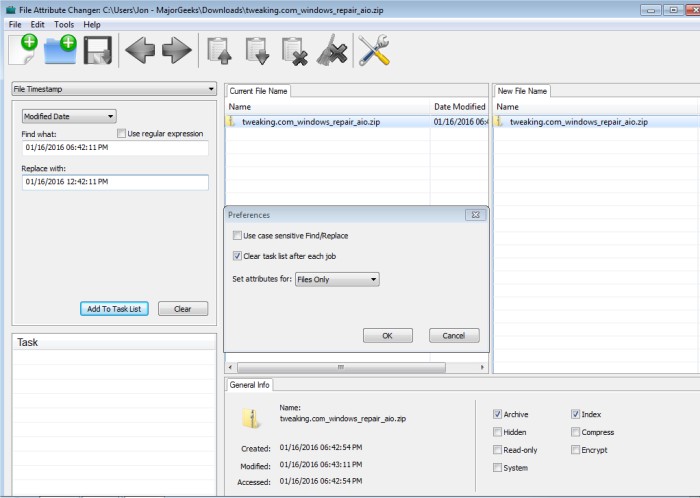Click the Add File toolbar icon
Image resolution: width=700 pixels, height=498 pixels.
pos(23,50)
